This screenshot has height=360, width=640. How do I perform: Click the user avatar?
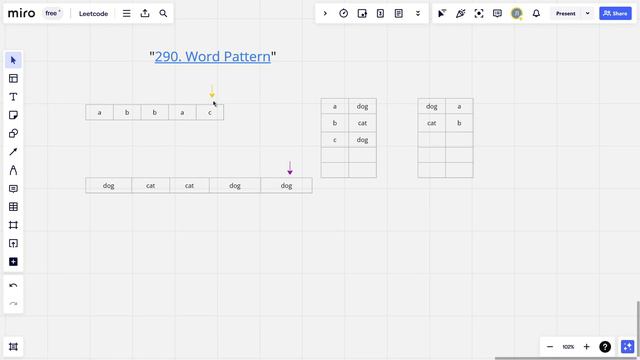coord(517,13)
